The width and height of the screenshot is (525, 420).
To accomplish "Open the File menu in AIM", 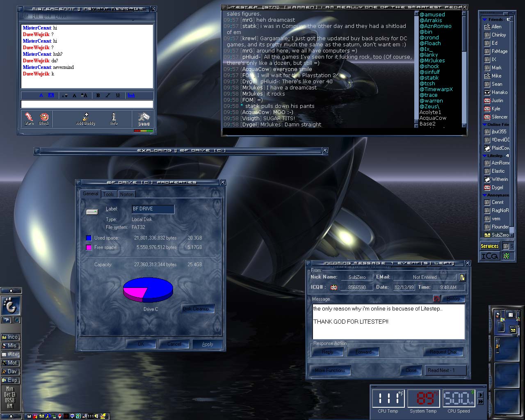I will 25,16.
